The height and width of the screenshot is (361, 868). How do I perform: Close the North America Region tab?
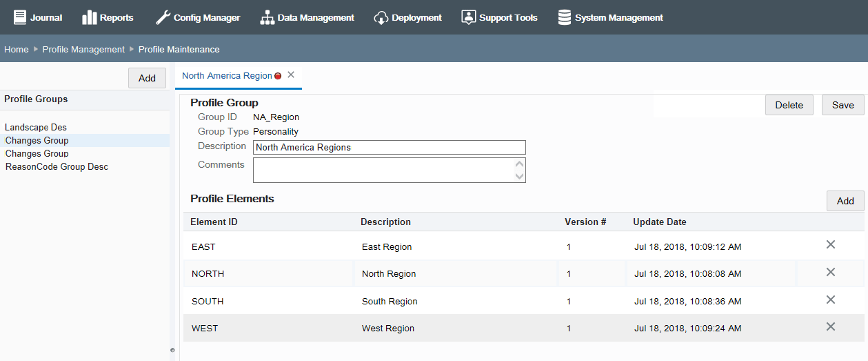coord(291,75)
